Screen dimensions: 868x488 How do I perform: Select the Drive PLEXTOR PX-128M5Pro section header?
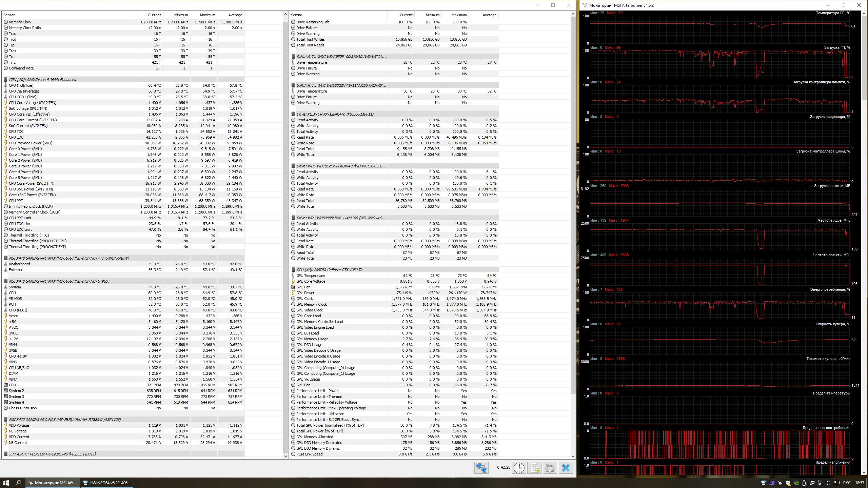point(335,114)
